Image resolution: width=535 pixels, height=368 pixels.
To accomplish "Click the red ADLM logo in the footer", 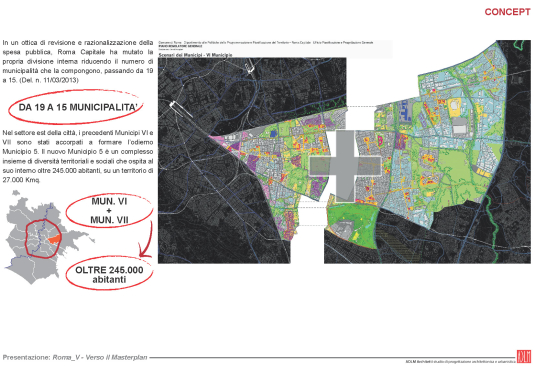I will coord(524,357).
